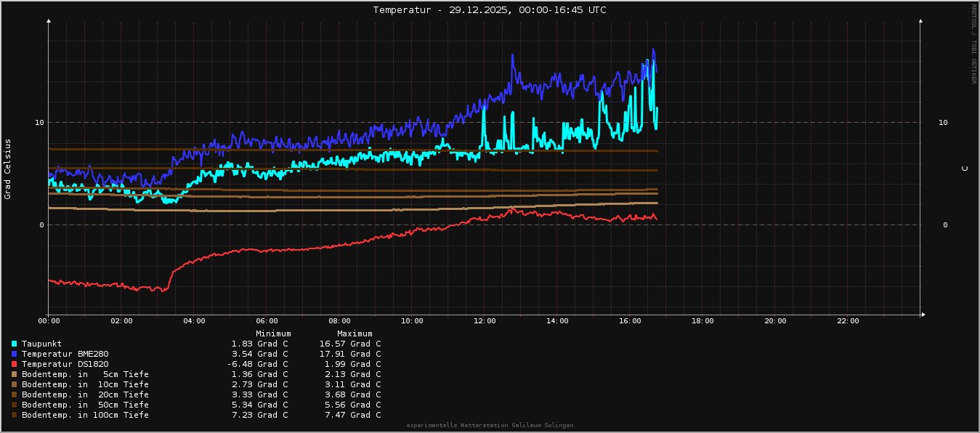This screenshot has height=433, width=980.
Task: Click the Grad Celsius left axis label
Action: pos(8,169)
